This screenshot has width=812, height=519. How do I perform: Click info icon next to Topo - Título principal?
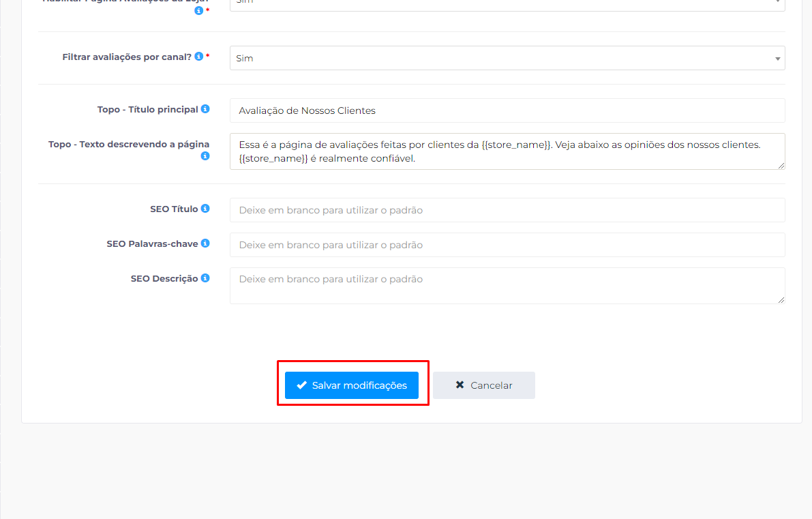point(205,108)
